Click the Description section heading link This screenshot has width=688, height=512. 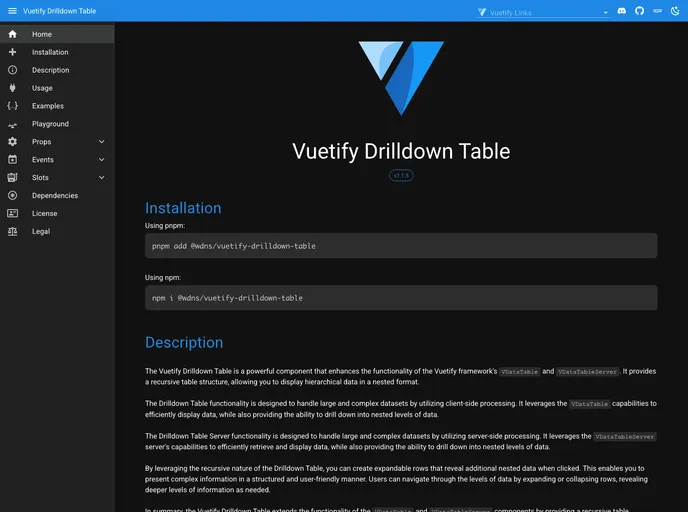[x=184, y=342]
